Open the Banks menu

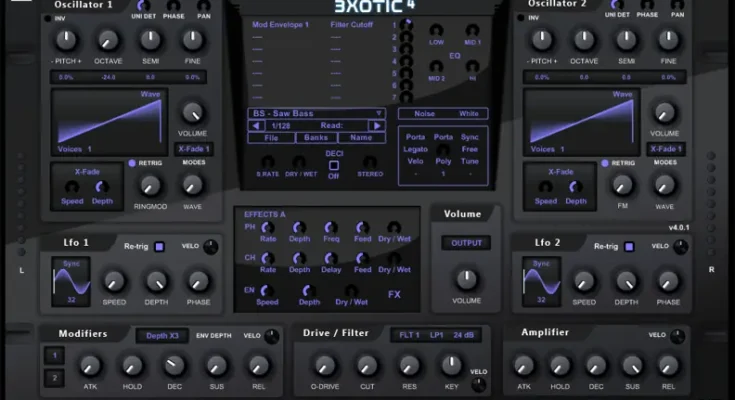point(316,138)
